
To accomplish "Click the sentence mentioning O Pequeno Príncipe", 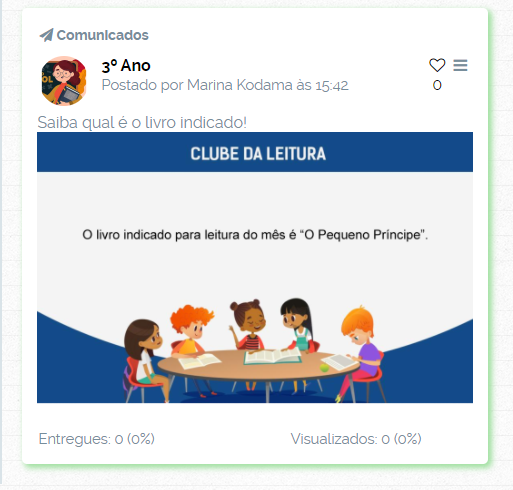I will pyautogui.click(x=255, y=235).
